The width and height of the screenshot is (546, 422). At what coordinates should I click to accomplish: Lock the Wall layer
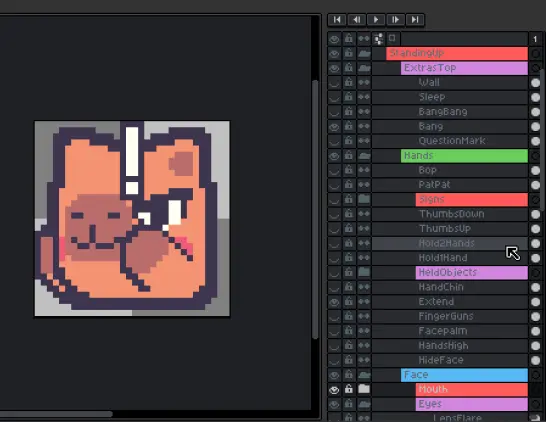(x=349, y=83)
